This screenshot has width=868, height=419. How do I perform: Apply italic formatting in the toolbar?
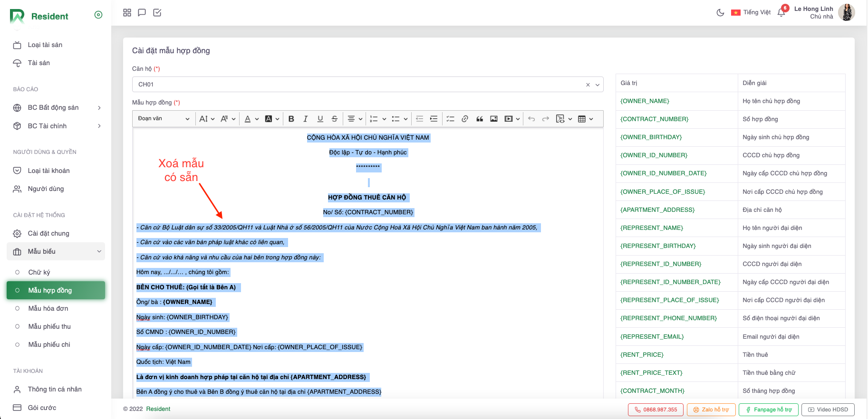pyautogui.click(x=306, y=119)
